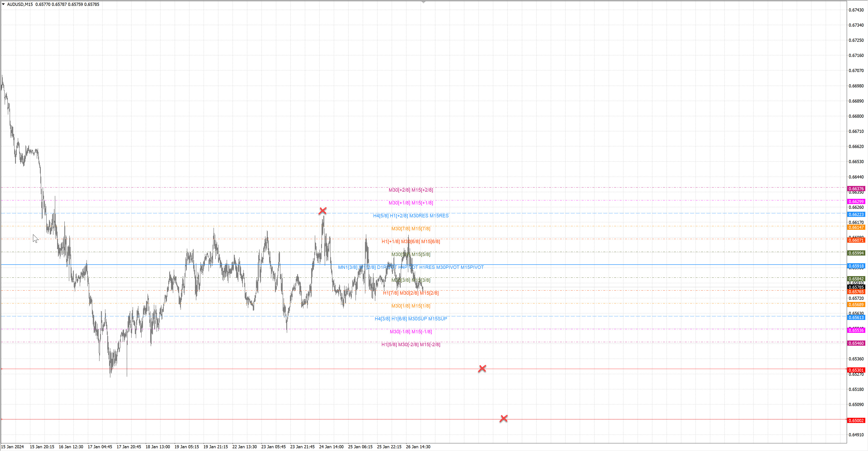
Task: Click the 0.67430 value on the price scale
Action: pos(856,10)
